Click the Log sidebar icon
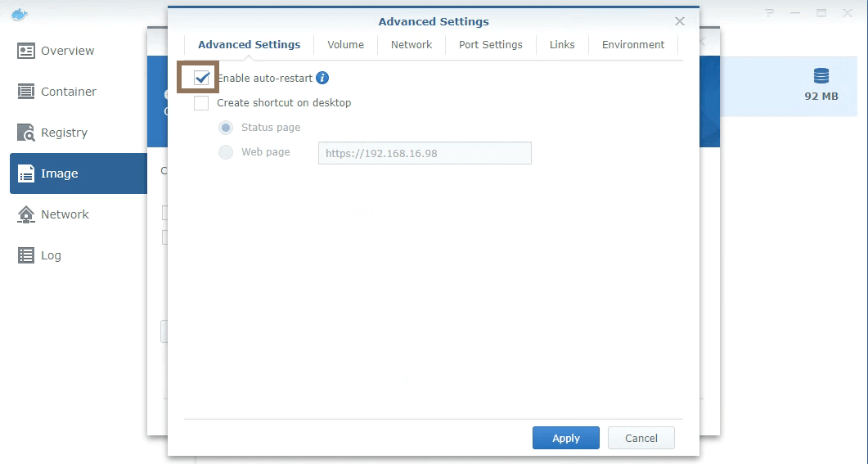Image resolution: width=868 pixels, height=464 pixels. click(26, 255)
